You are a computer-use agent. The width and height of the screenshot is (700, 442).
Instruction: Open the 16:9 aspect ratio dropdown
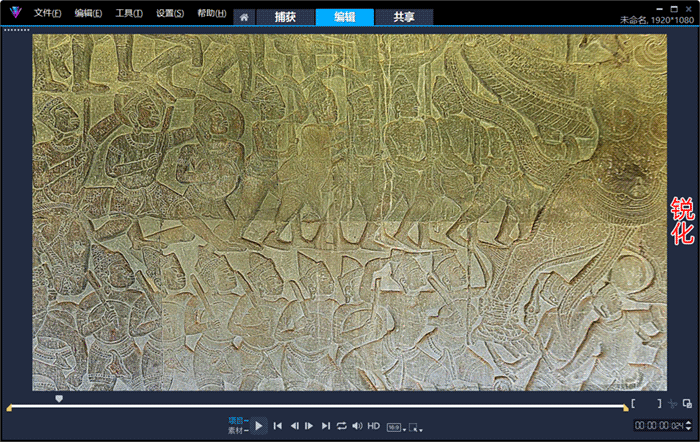click(x=396, y=428)
